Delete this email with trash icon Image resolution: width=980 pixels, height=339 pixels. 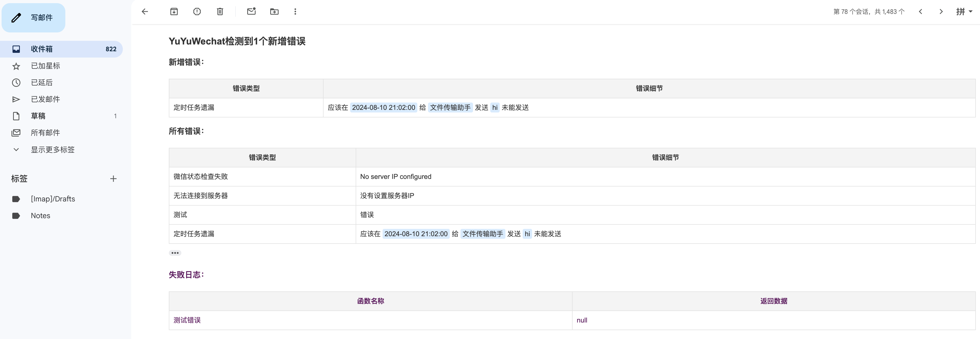click(220, 12)
